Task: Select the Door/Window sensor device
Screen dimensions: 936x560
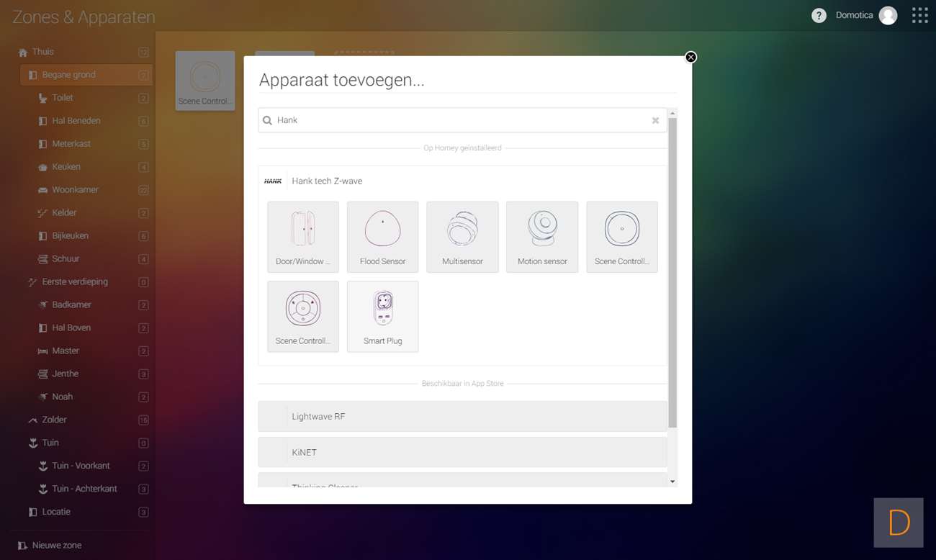Action: [303, 237]
